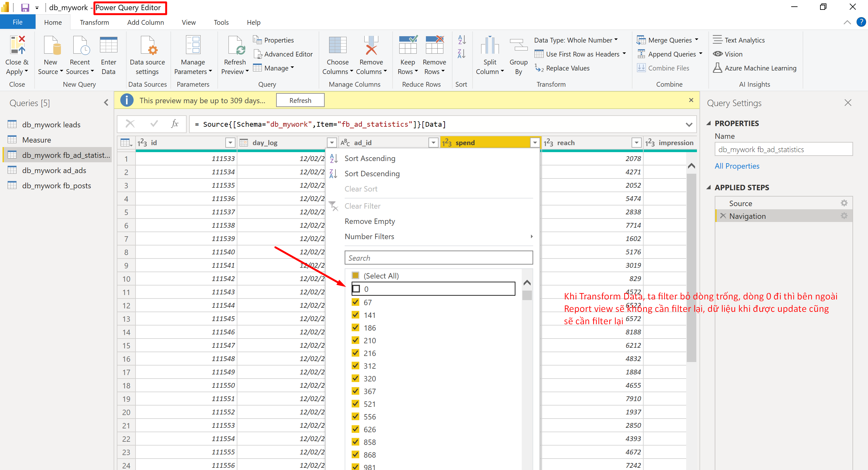Image resolution: width=868 pixels, height=470 pixels.
Task: Open Number Filters submenu
Action: (439, 236)
